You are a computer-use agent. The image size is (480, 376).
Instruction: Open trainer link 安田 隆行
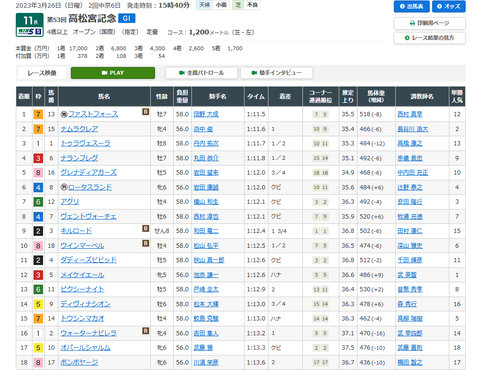coord(410,202)
